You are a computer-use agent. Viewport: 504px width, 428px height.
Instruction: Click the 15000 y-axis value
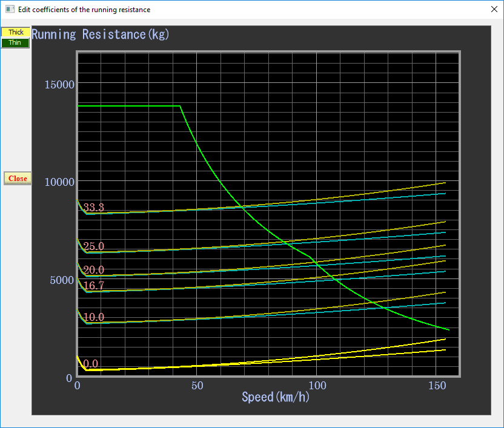59,85
